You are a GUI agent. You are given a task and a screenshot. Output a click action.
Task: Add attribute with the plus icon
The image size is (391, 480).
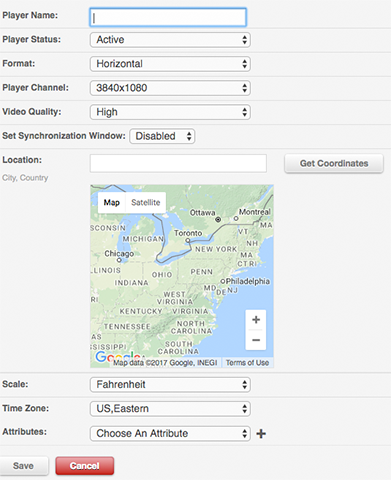(x=261, y=434)
